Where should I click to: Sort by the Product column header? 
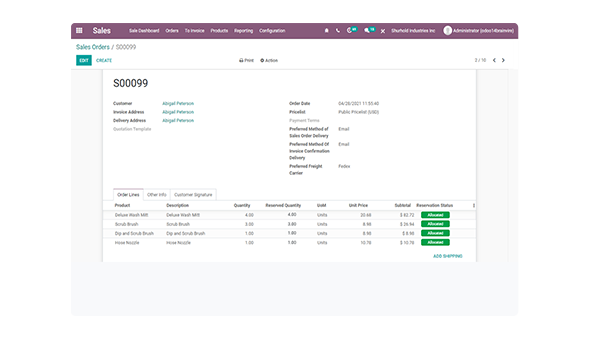tap(122, 205)
